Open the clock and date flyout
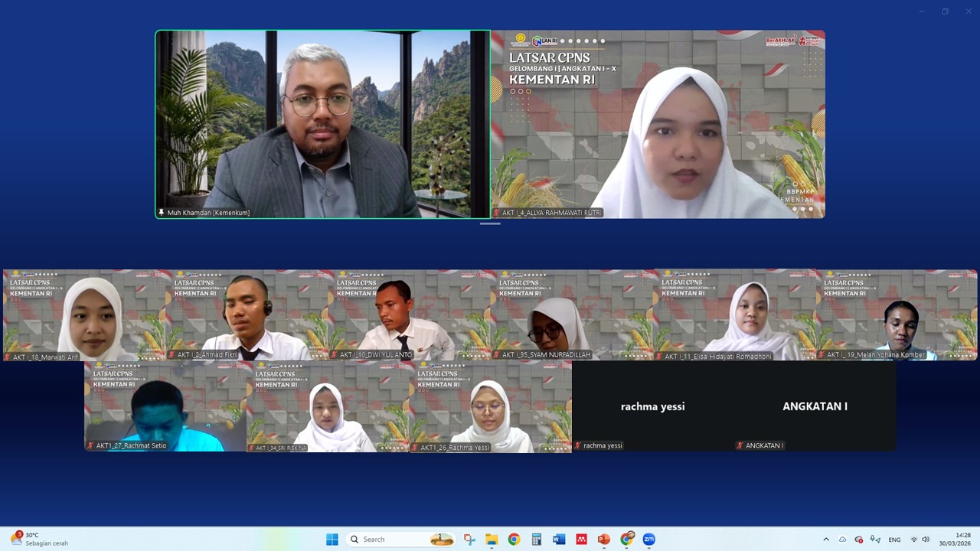The width and height of the screenshot is (980, 551). click(962, 539)
